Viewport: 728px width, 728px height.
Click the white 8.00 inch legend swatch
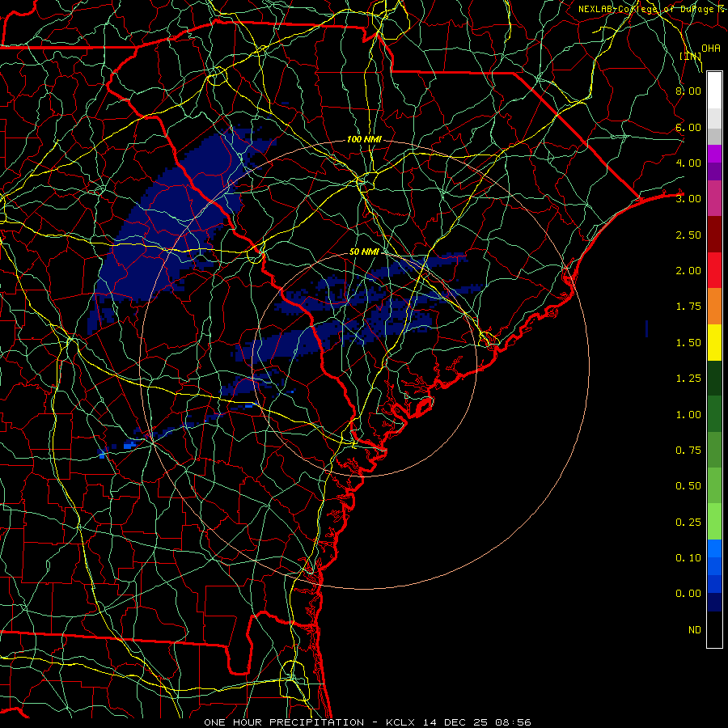click(x=714, y=91)
